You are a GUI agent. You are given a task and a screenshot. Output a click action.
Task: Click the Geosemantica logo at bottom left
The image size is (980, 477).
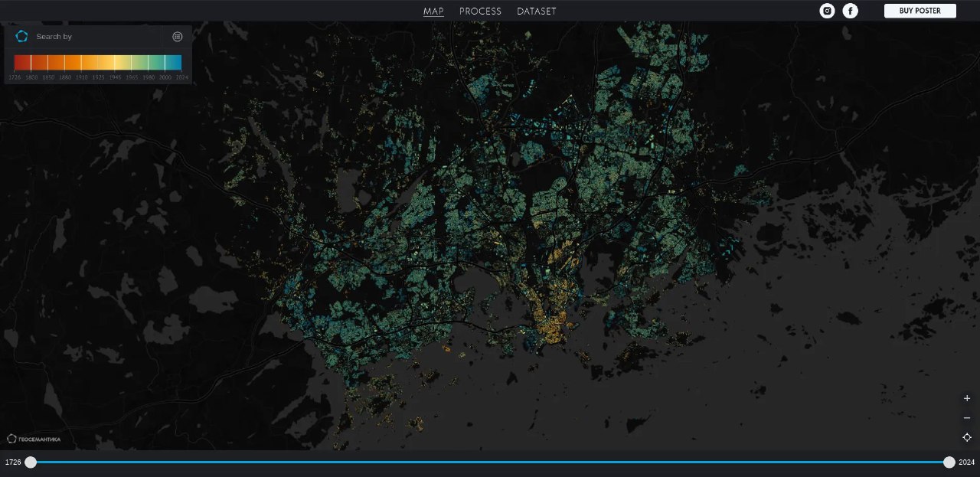pos(34,439)
